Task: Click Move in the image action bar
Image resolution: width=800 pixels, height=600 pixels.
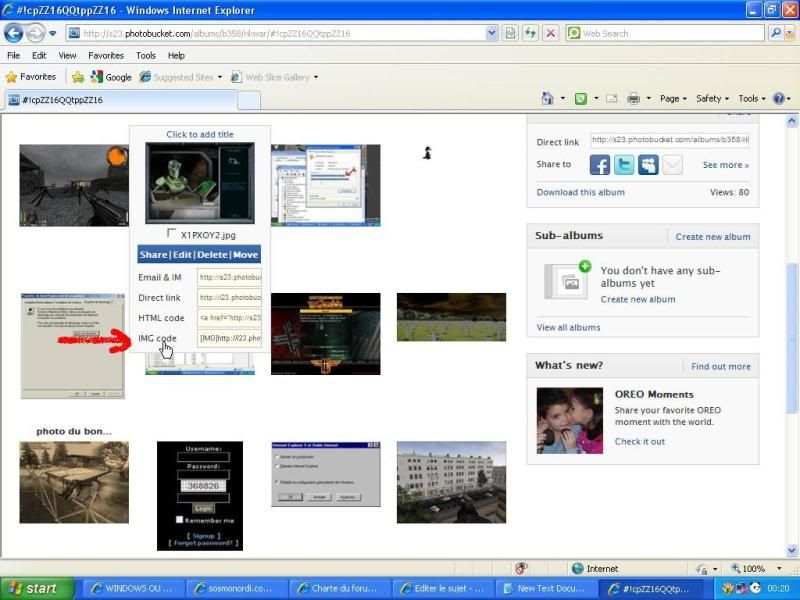Action: pos(245,255)
